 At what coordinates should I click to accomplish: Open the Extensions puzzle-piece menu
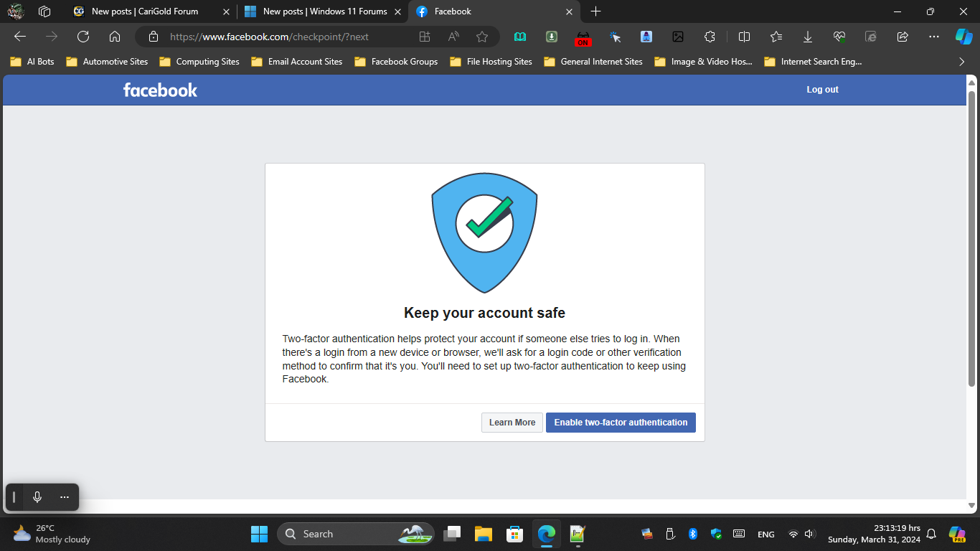point(710,37)
